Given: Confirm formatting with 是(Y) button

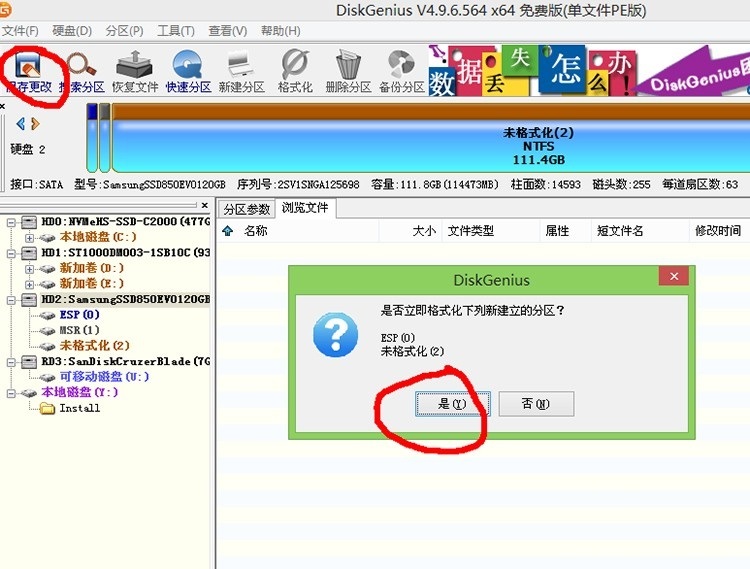Looking at the screenshot, I should pos(452,404).
